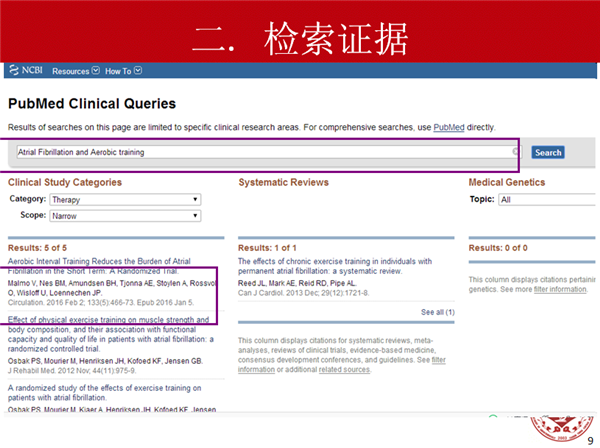Click See all (1) link
Viewport: 600px width, 448px height.
pyautogui.click(x=438, y=312)
